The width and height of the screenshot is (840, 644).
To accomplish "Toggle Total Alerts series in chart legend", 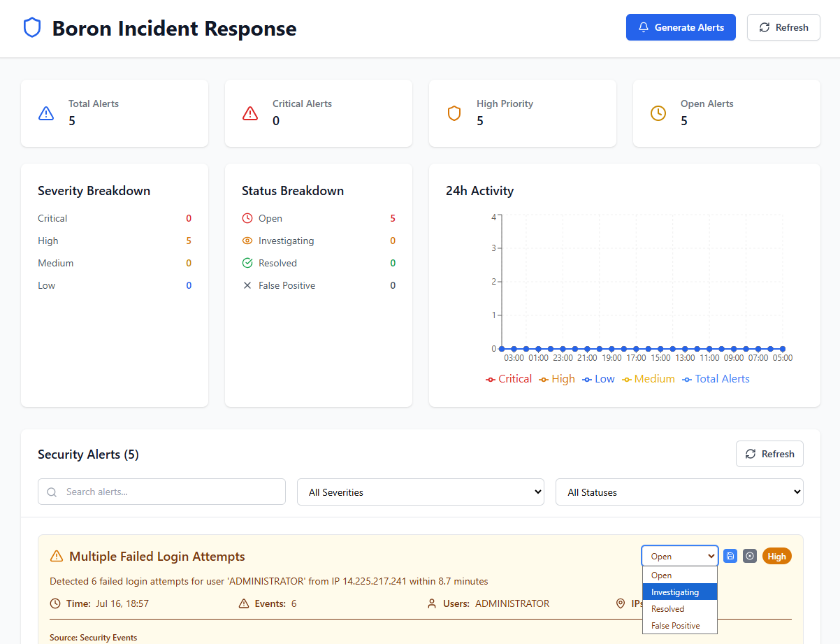I will (716, 379).
